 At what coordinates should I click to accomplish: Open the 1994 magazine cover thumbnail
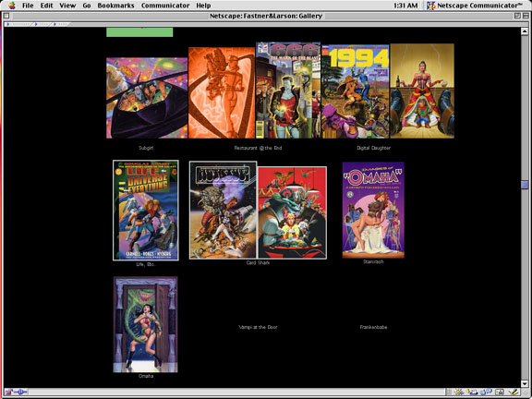tap(356, 91)
